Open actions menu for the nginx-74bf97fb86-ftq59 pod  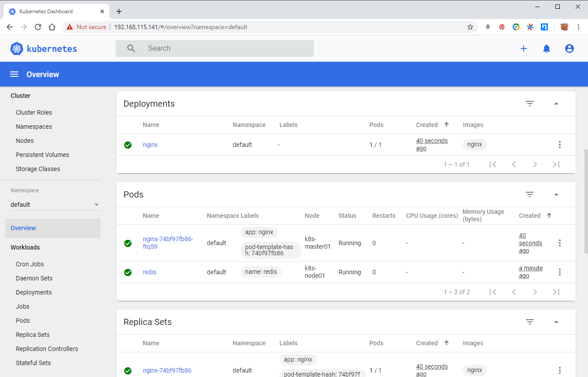pyautogui.click(x=560, y=243)
